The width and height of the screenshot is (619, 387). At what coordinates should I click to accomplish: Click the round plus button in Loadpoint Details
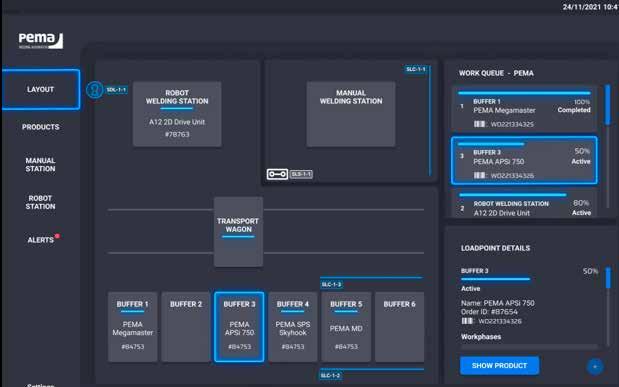(595, 366)
